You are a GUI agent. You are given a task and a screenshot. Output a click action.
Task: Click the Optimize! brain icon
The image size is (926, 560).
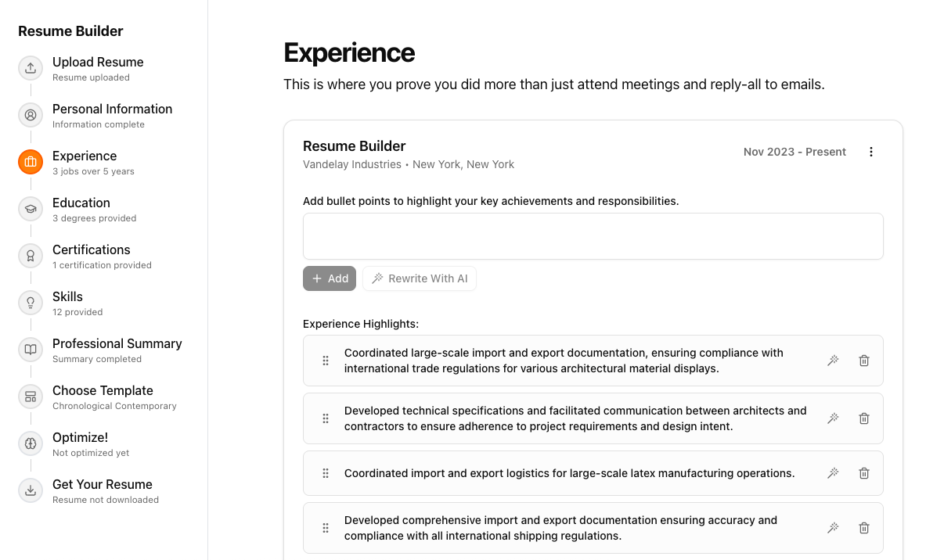click(30, 443)
